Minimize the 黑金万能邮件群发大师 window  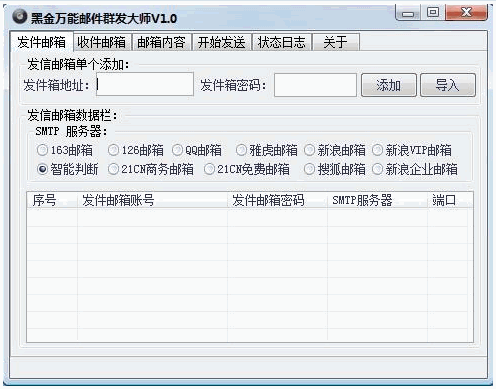tap(408, 13)
